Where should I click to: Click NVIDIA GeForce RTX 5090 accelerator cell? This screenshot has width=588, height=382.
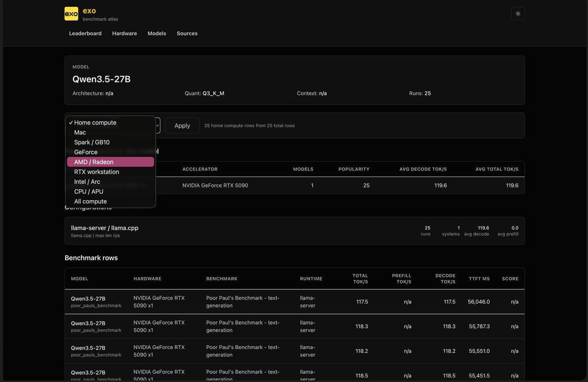[215, 185]
